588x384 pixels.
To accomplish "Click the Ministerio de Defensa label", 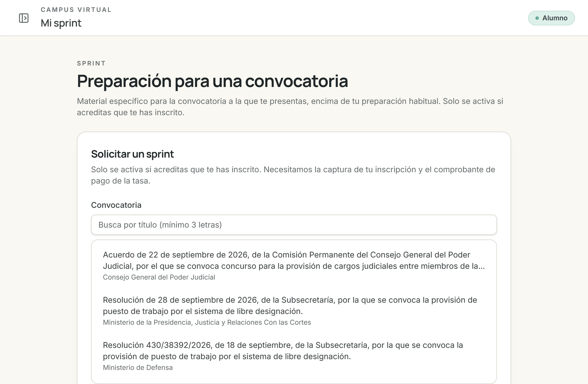I will pyautogui.click(x=138, y=368).
